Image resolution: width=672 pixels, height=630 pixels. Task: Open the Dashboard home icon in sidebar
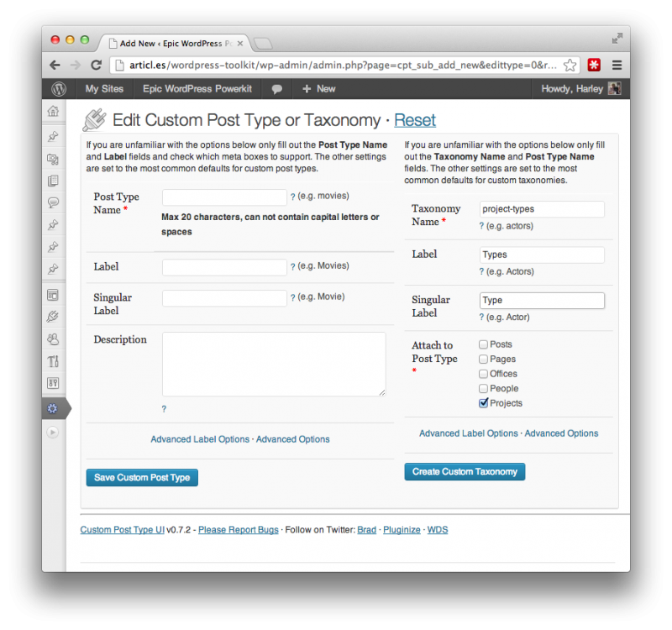pyautogui.click(x=53, y=111)
